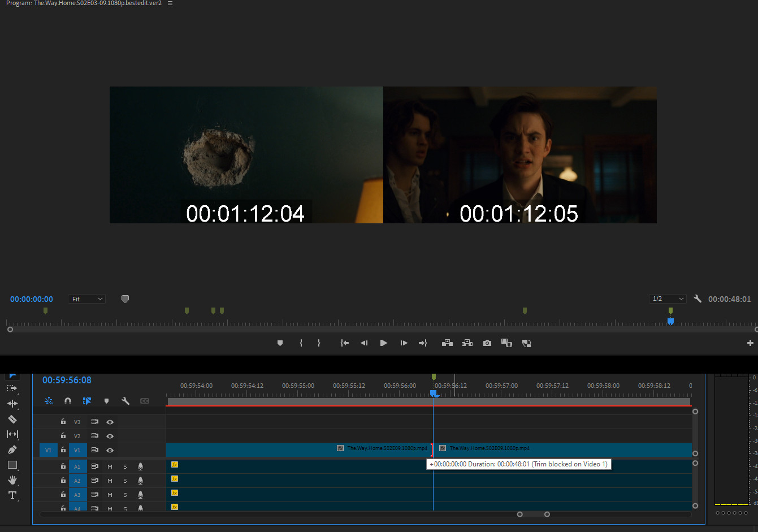Click timeline timecode 00:59:56:08
This screenshot has height=532, width=758.
coord(67,380)
